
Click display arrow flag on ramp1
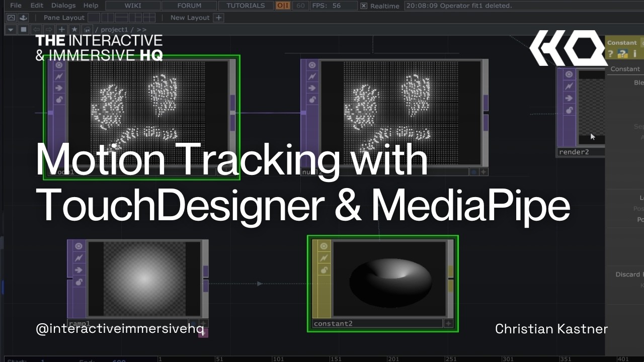pos(78,270)
